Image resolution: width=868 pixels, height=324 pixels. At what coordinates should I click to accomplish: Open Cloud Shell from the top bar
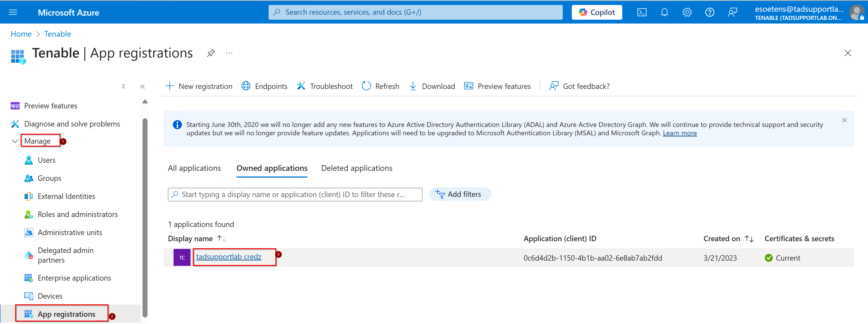coord(641,12)
